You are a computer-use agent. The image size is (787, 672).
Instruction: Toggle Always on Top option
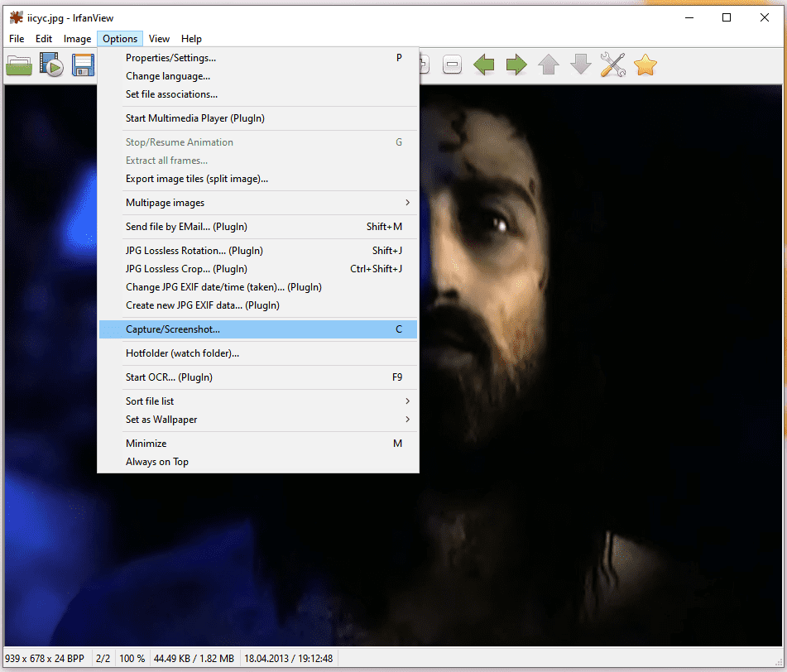(157, 462)
